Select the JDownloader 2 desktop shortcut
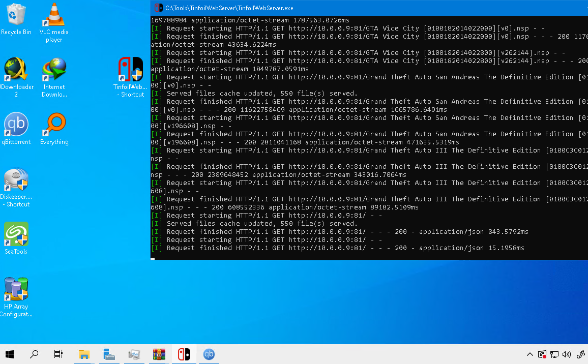Image resolution: width=588 pixels, height=364 pixels. point(16,77)
